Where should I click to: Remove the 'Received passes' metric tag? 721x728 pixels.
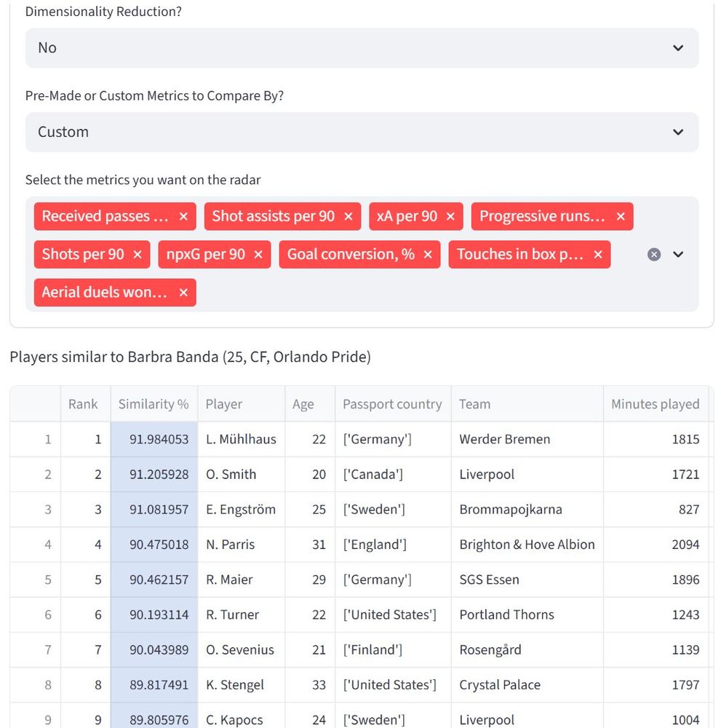pyautogui.click(x=183, y=216)
